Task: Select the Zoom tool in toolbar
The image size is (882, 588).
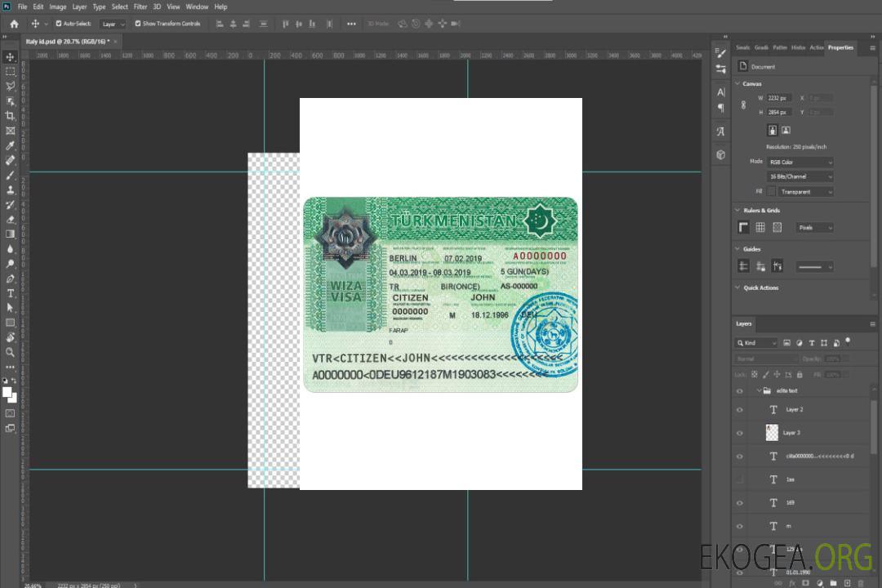Action: tap(10, 352)
